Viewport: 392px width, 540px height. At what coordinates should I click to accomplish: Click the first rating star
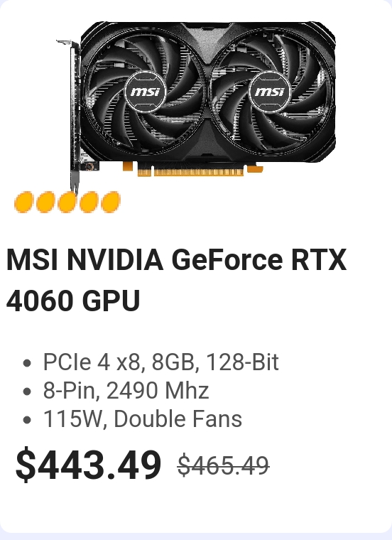[x=23, y=202]
